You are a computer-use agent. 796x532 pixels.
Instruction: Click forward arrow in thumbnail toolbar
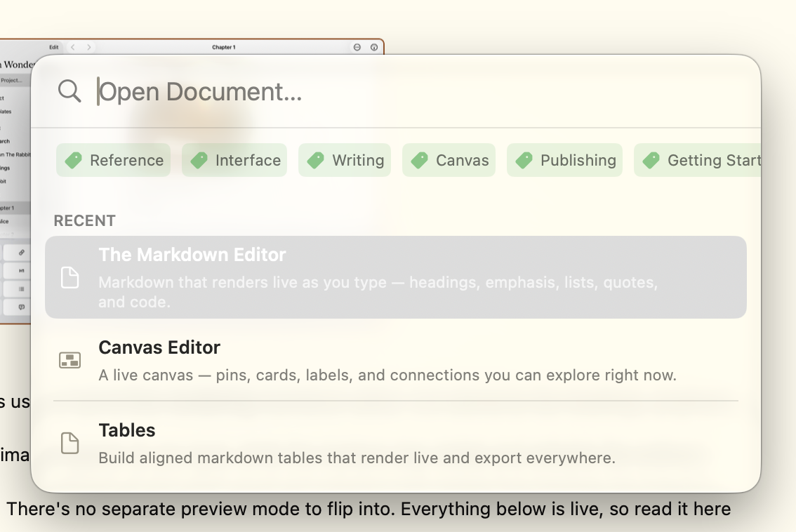[89, 47]
